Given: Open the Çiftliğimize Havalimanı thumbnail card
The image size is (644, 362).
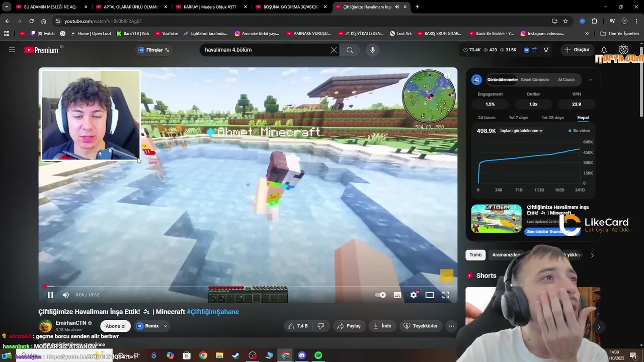Looking at the screenshot, I should pos(496,218).
